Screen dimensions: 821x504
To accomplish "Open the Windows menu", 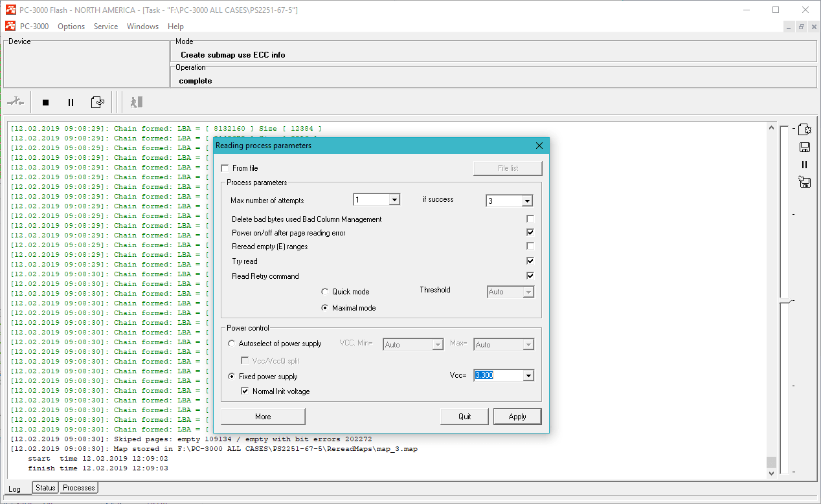I will coord(142,27).
